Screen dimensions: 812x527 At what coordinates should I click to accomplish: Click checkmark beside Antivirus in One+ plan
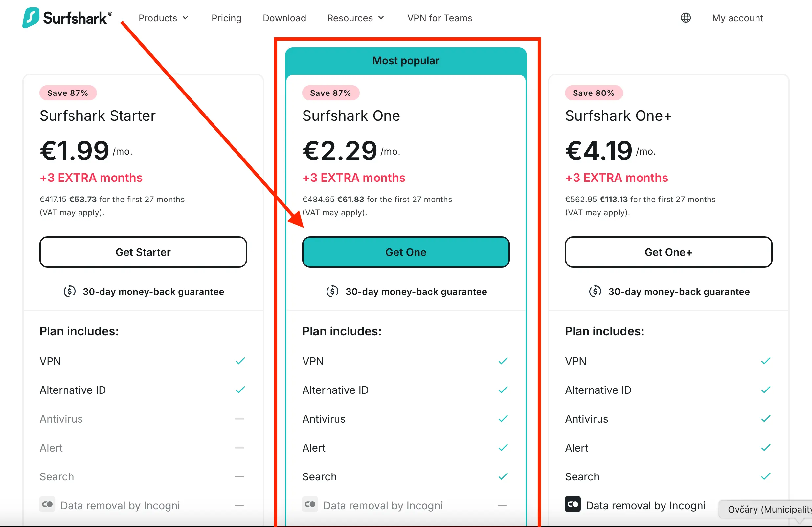point(766,419)
